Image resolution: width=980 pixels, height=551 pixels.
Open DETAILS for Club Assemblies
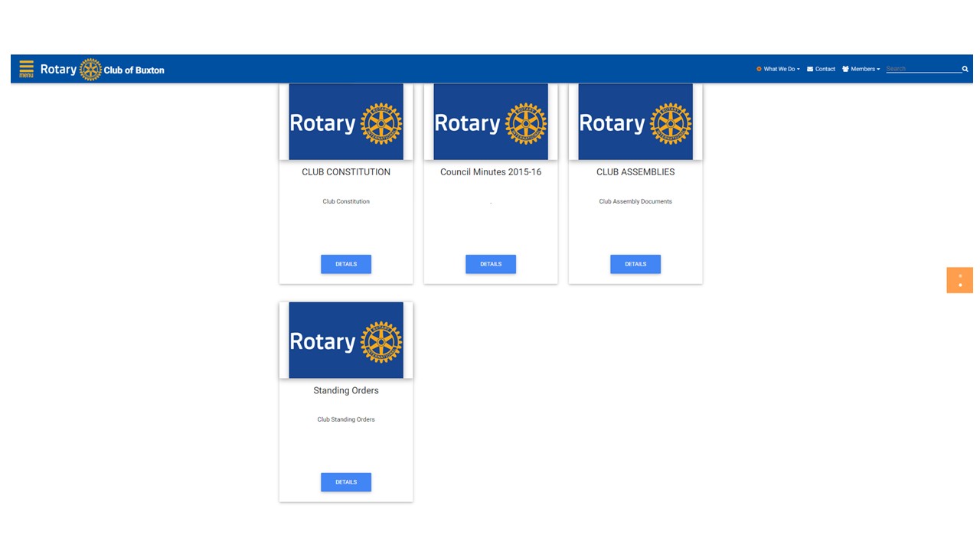[x=635, y=264]
